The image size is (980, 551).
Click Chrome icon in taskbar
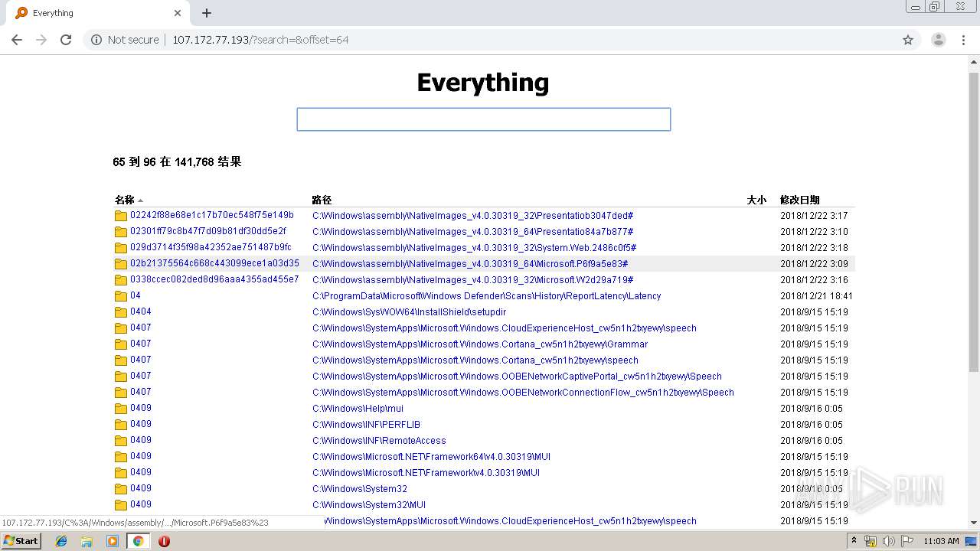tap(138, 541)
